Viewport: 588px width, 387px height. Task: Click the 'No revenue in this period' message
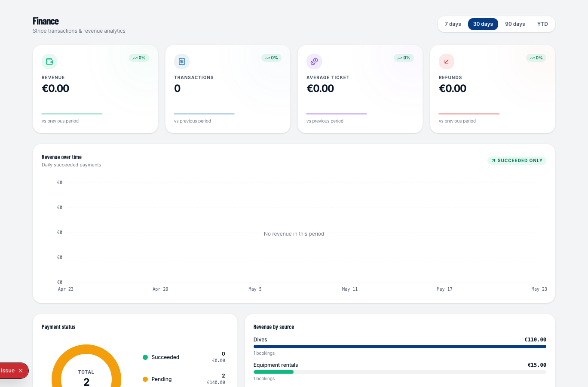[x=294, y=234]
